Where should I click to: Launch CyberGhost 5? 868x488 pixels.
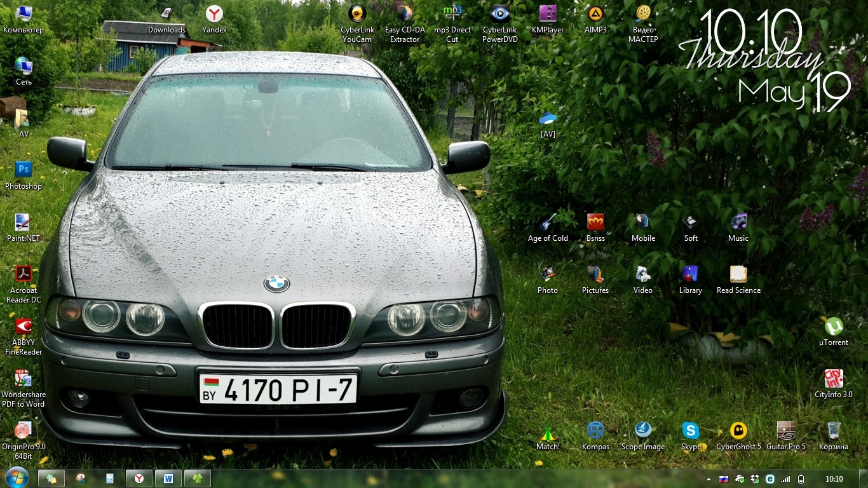(x=738, y=436)
